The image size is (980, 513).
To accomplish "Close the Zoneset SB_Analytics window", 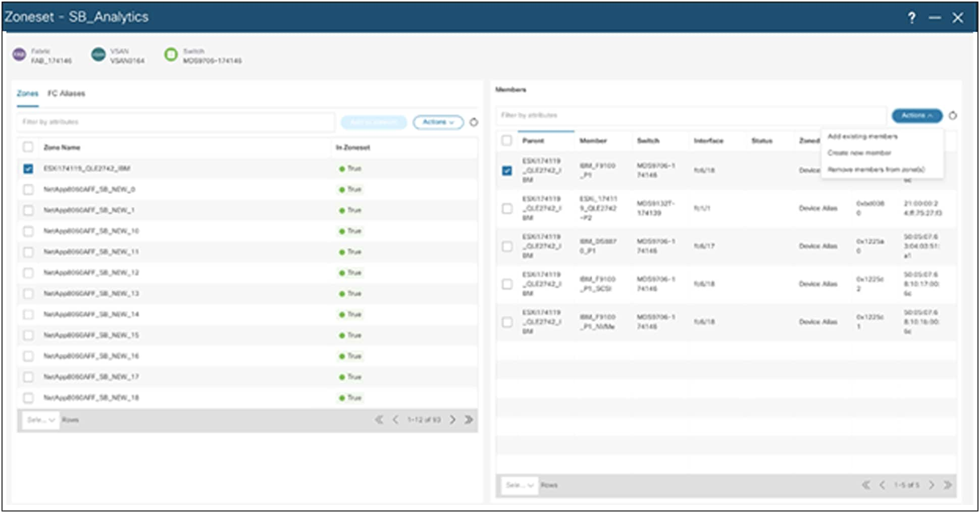I will pyautogui.click(x=957, y=18).
